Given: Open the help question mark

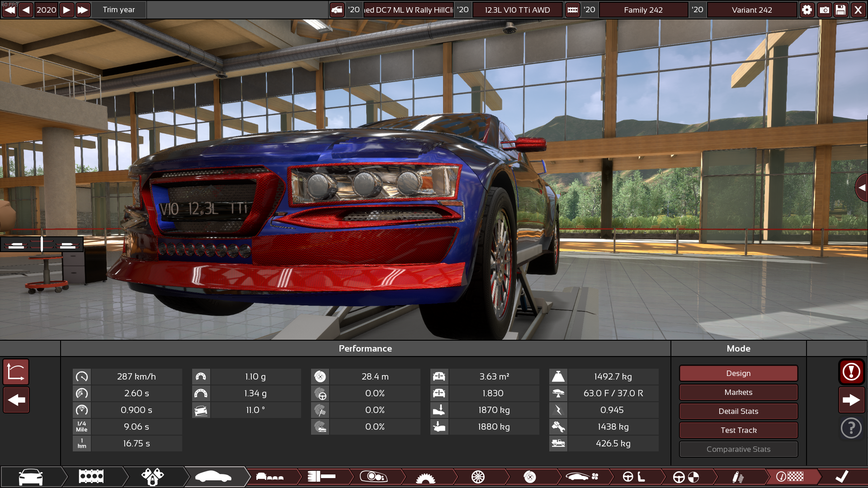Looking at the screenshot, I should click(x=851, y=428).
